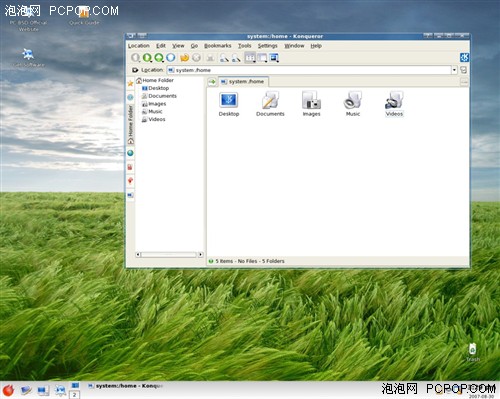Click the system:/home - Konqueror taskbar entry
The height and width of the screenshot is (399, 500).
pos(126,386)
